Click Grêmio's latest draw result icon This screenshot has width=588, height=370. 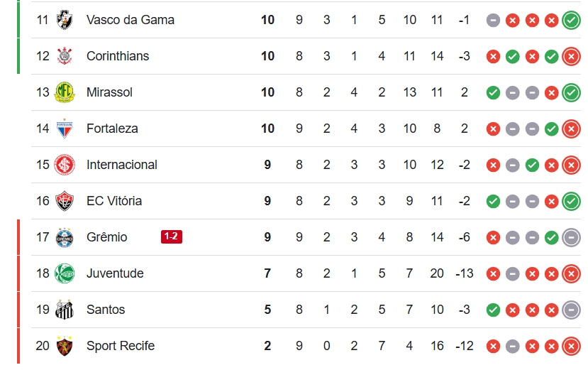(x=571, y=237)
